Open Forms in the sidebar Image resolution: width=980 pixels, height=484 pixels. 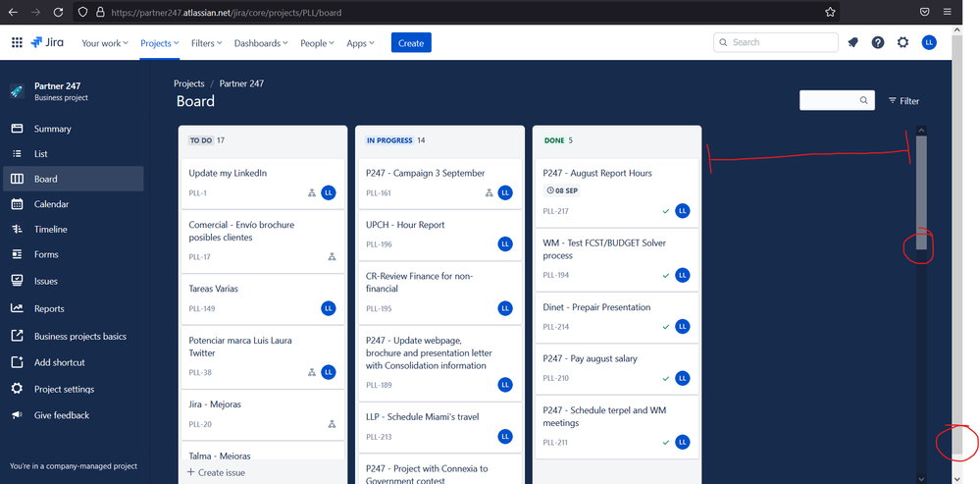click(x=74, y=254)
